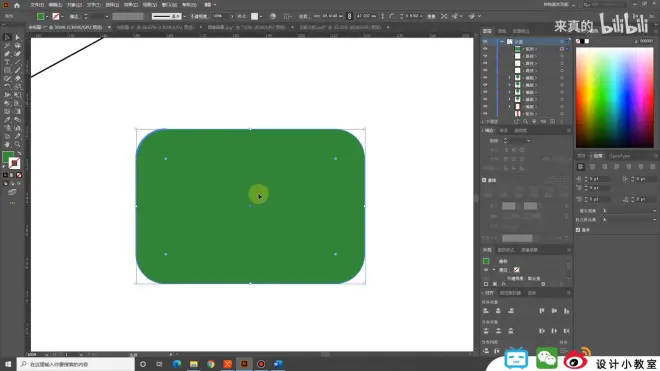Click the white swatch in the Color panel
Image resolution: width=660 pixels, height=371 pixels.
[x=587, y=41]
